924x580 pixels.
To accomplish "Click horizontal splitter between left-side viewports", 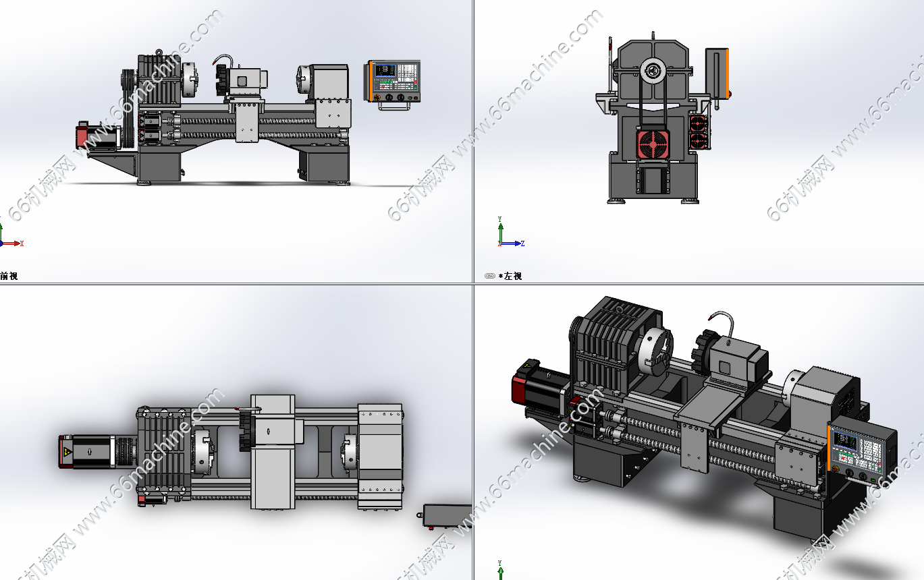I will click(x=236, y=283).
